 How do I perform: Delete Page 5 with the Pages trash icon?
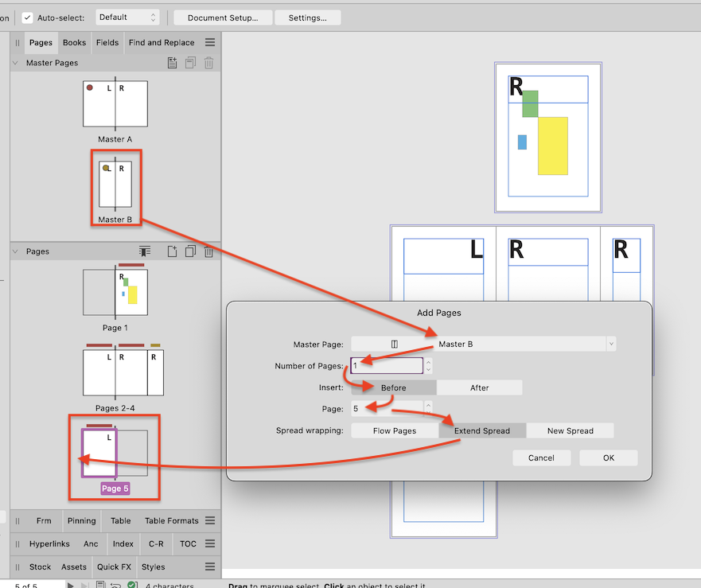point(208,251)
